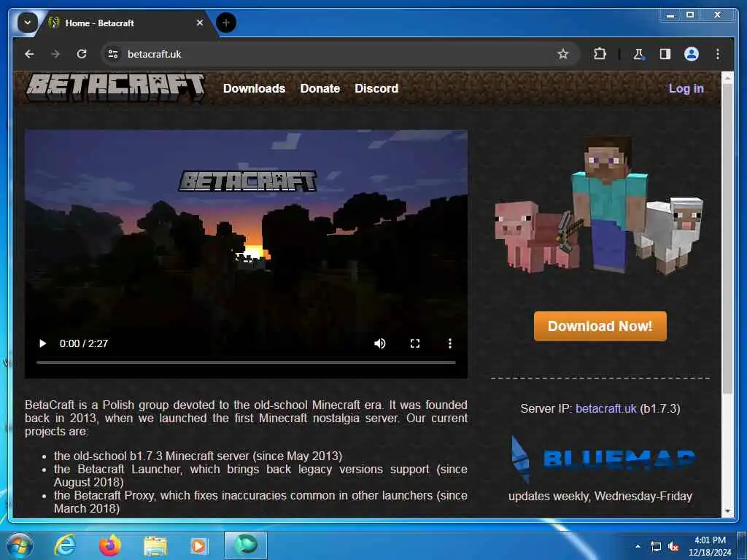Viewport: 747px width, 560px height.
Task: Click Log in link
Action: [686, 88]
